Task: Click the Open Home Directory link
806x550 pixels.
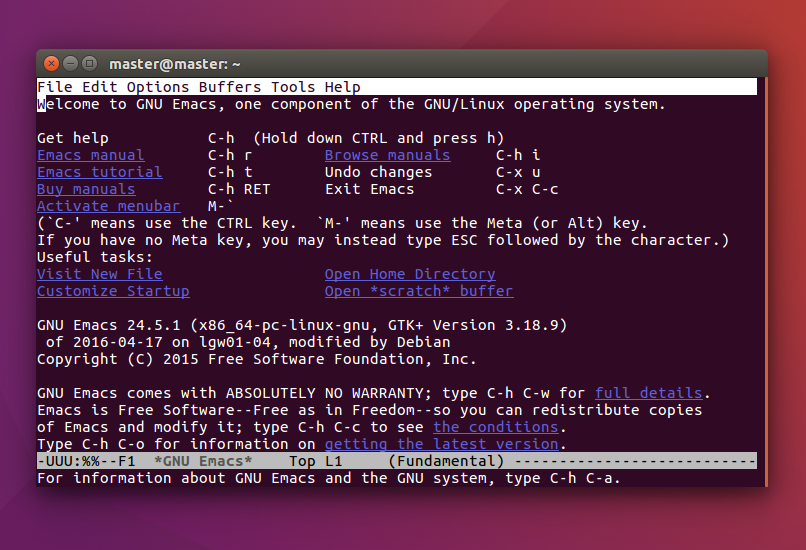Action: click(410, 274)
